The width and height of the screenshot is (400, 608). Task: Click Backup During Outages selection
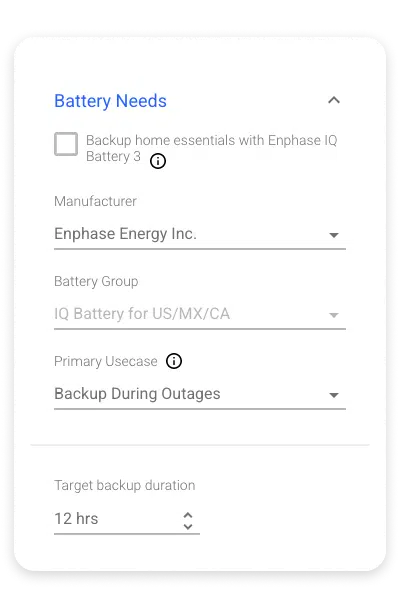click(200, 394)
